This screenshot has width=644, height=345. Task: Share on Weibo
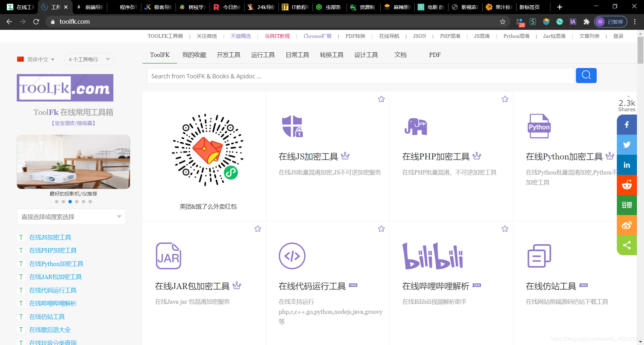627,225
